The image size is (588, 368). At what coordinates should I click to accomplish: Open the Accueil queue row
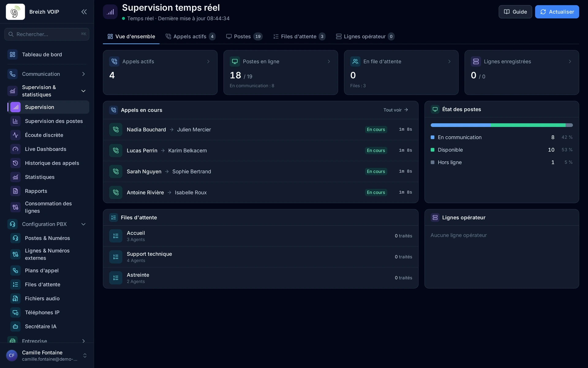[261, 236]
